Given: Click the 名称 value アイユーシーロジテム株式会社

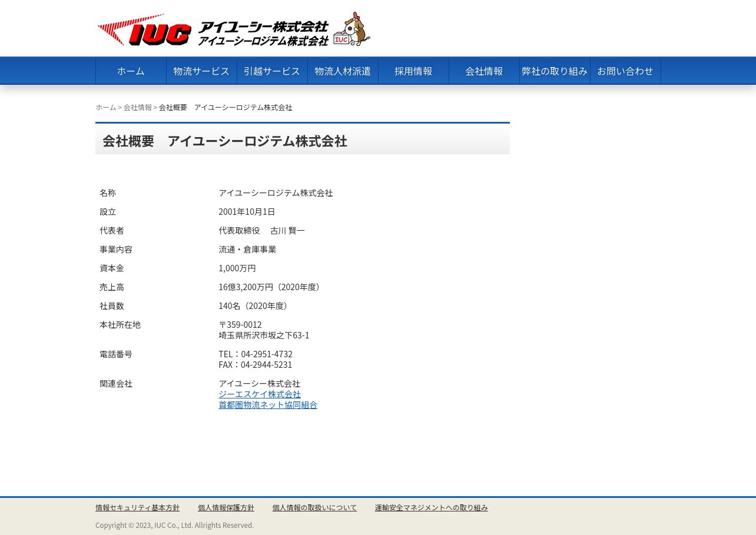Looking at the screenshot, I should point(276,193).
